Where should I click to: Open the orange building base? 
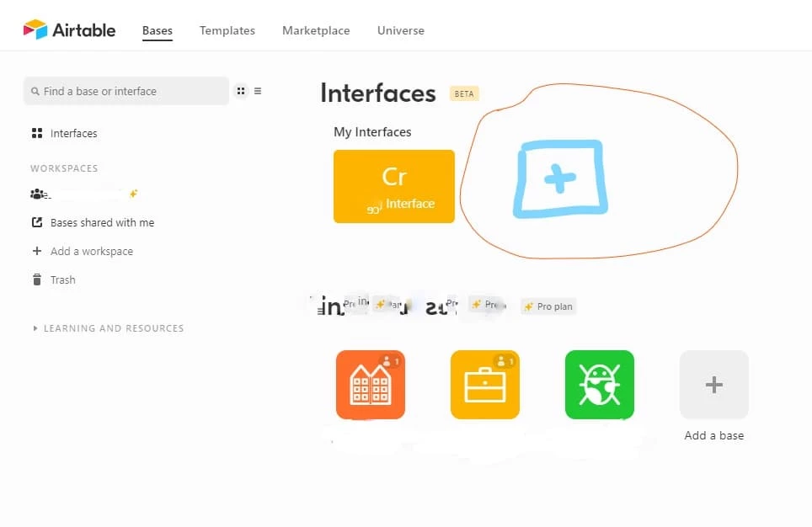(371, 385)
